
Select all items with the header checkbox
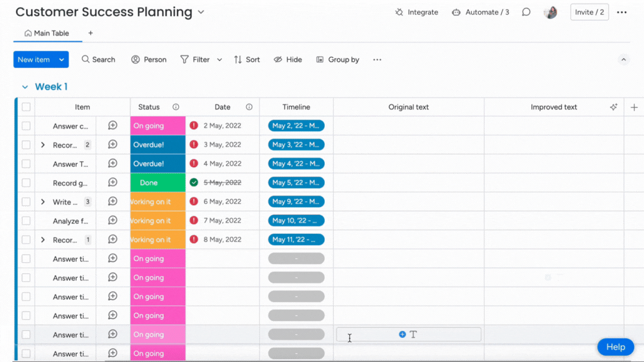pyautogui.click(x=26, y=107)
